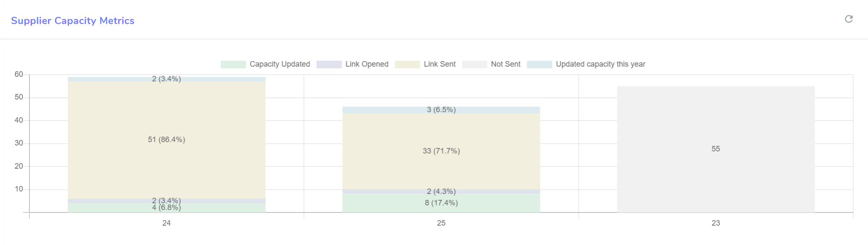Select the 8 (17.4%) Capacity Updated segment
Viewport: 868px width, 245px height.
click(441, 203)
